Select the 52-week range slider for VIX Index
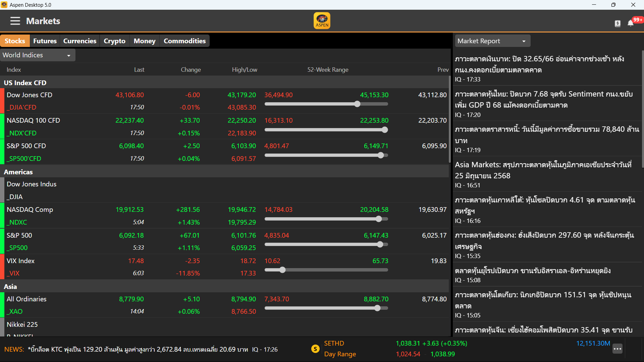 326,270
